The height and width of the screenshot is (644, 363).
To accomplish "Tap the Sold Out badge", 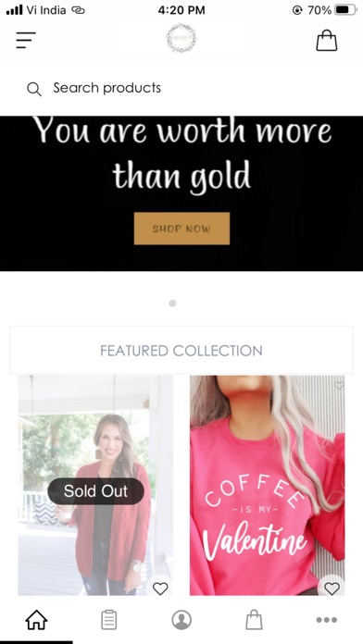I will [x=95, y=490].
